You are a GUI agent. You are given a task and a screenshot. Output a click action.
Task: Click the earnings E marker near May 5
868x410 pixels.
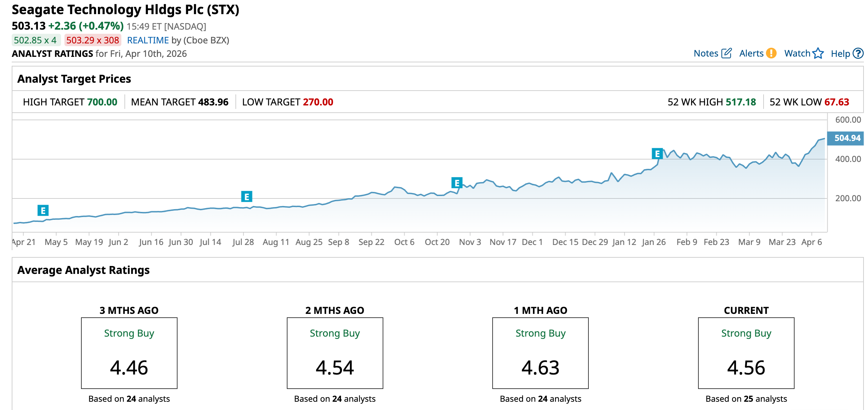43,210
